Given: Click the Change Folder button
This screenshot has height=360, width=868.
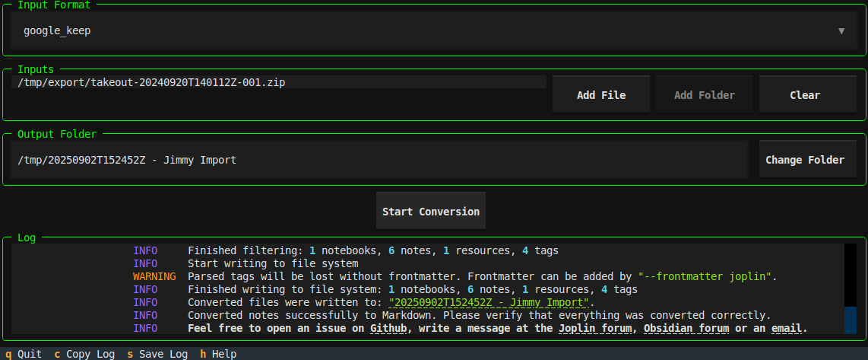Looking at the screenshot, I should click(804, 160).
